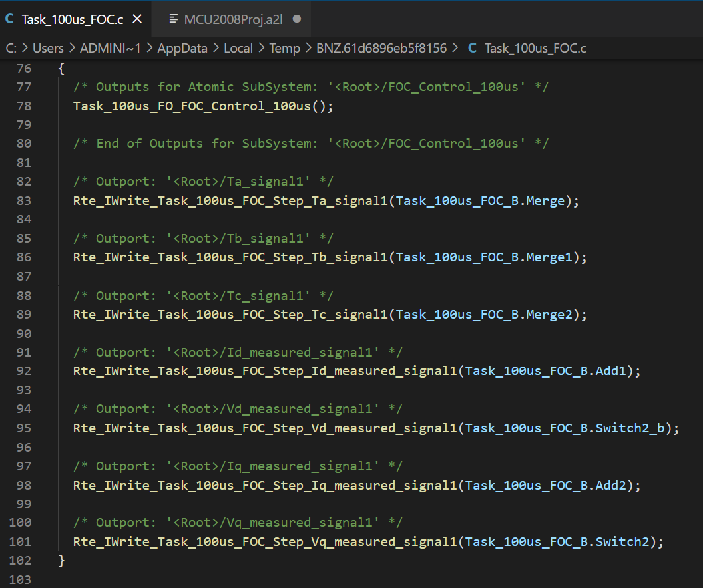Image resolution: width=703 pixels, height=588 pixels.
Task: Open the AppData breadcrumb segment
Action: [182, 48]
